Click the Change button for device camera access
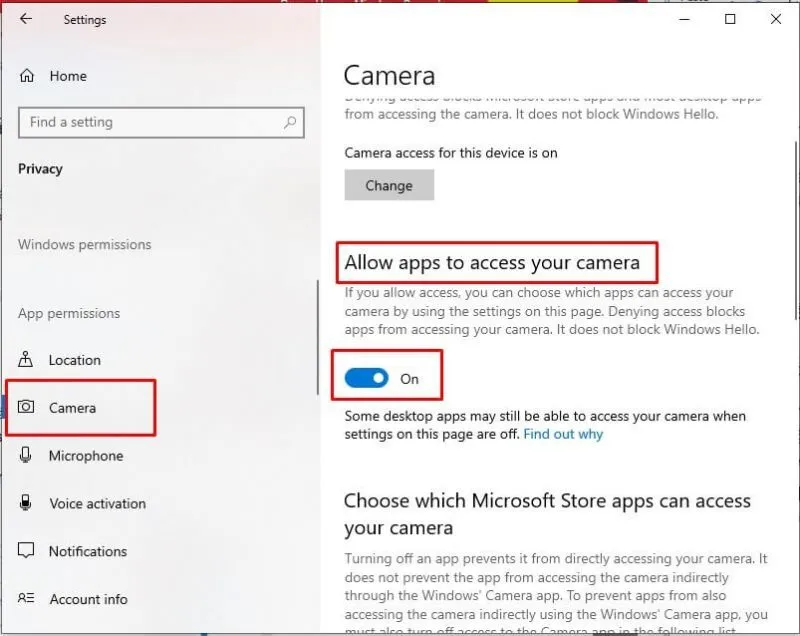800x636 pixels. (x=389, y=185)
